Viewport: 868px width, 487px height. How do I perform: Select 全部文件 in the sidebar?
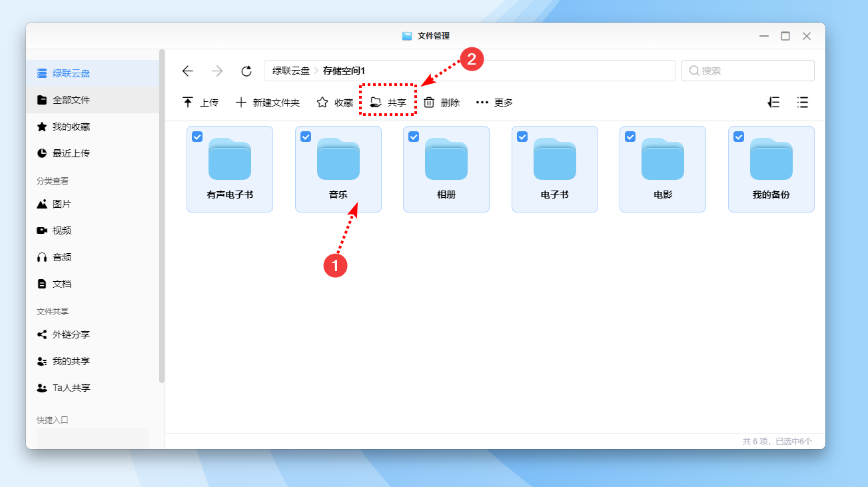coord(71,100)
